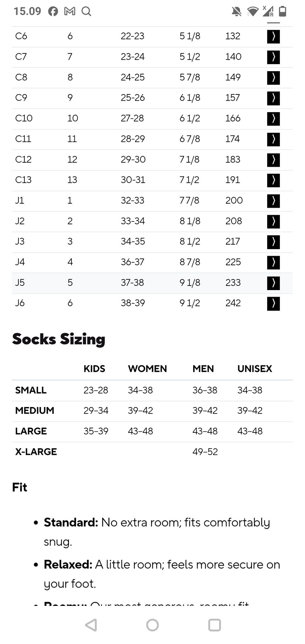Tap the search icon in status bar
This screenshot has height=644, width=305.
86,11
